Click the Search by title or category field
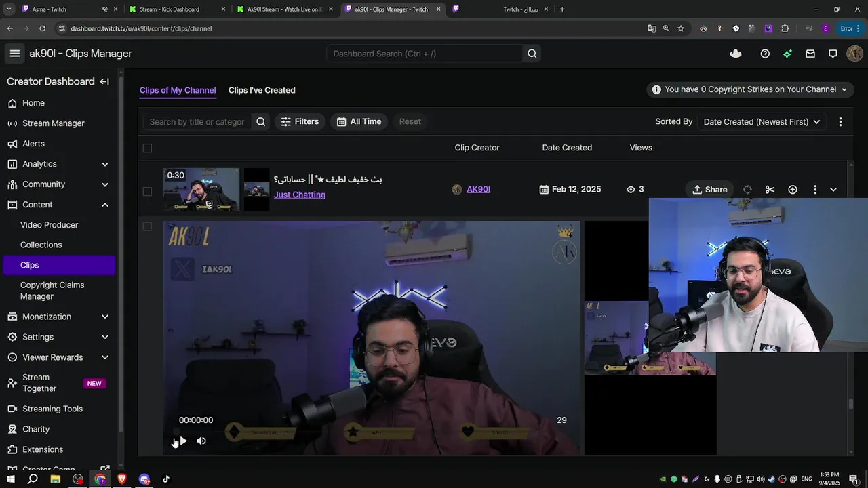Image resolution: width=868 pixels, height=488 pixels. coord(197,122)
